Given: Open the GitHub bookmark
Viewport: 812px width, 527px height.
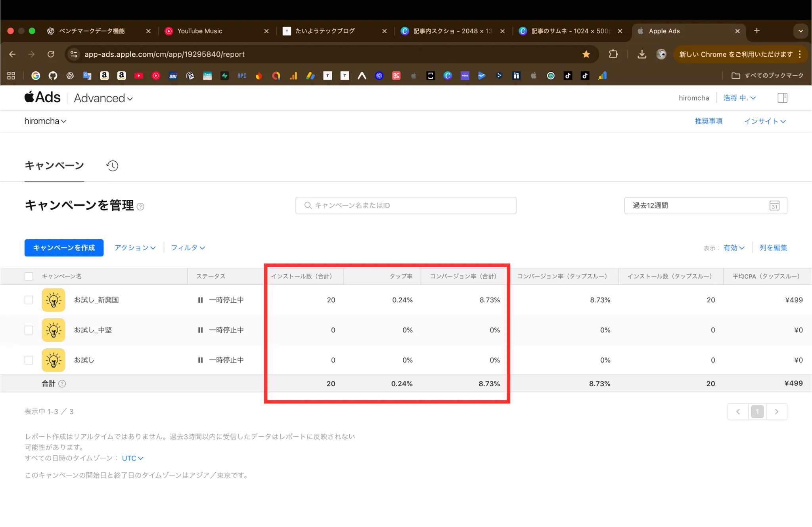Looking at the screenshot, I should click(53, 76).
